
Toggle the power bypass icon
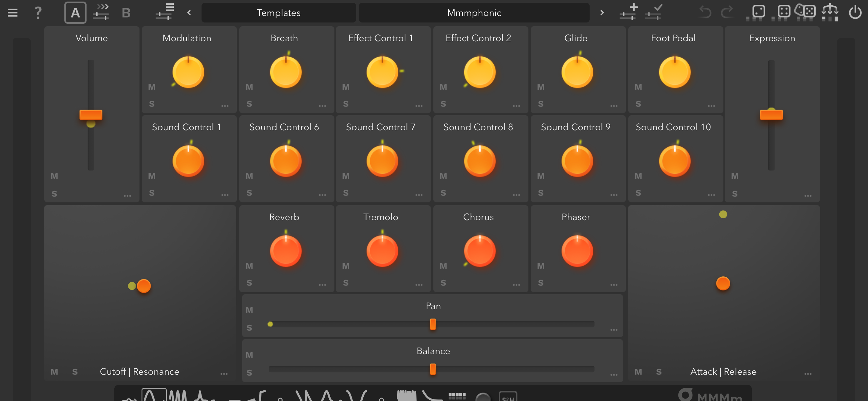[855, 12]
